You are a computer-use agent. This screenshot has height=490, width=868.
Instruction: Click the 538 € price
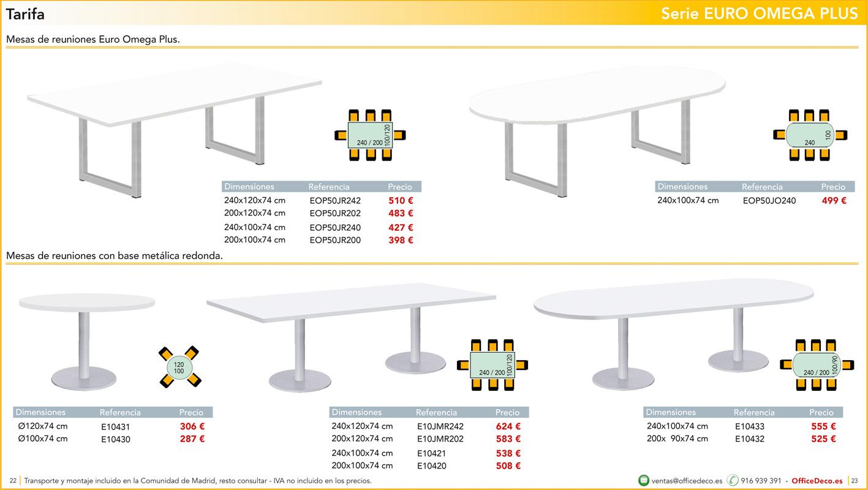click(x=508, y=453)
